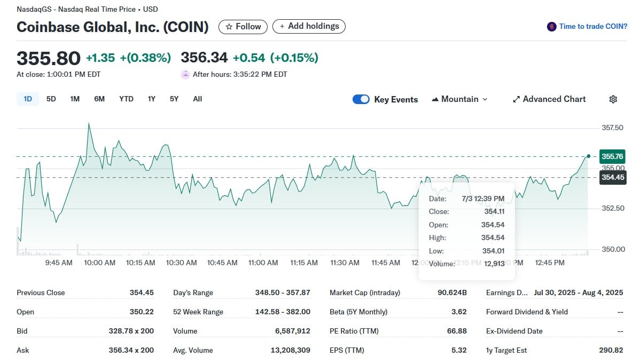Switch to the 5D time range
This screenshot has height=364, width=641.
pos(51,99)
